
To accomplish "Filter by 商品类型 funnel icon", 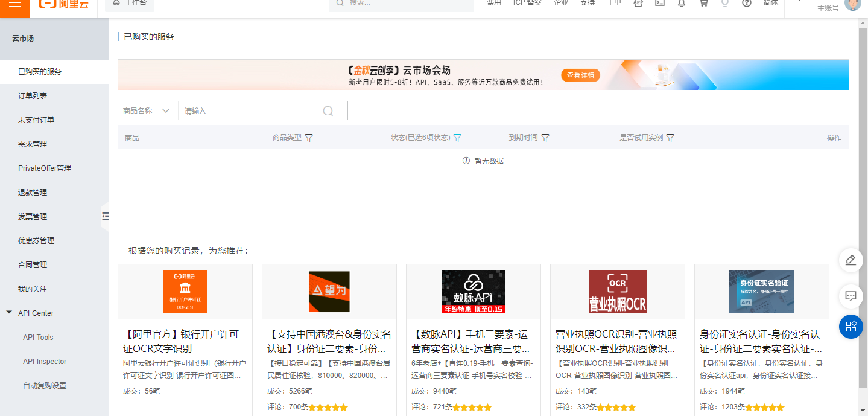I will coord(309,138).
